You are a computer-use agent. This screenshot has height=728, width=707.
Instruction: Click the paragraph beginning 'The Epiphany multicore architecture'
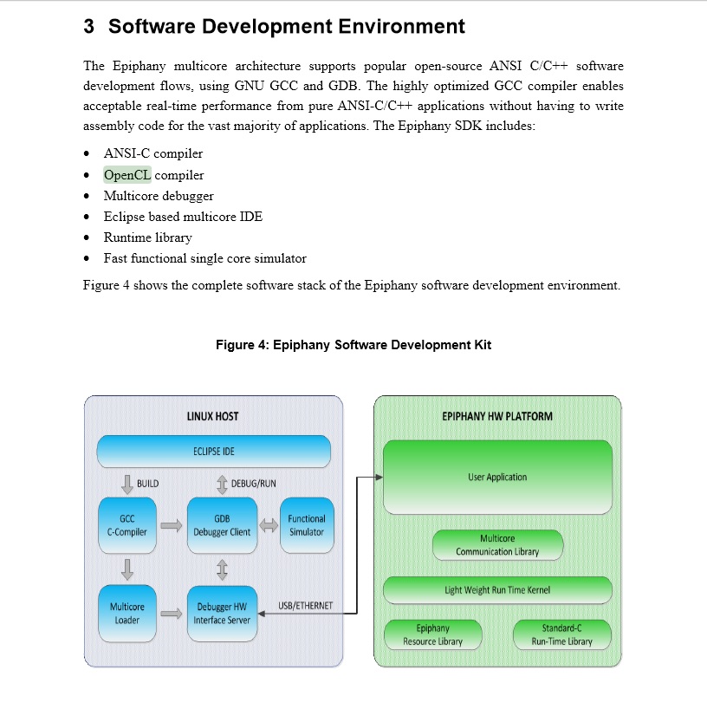[x=353, y=95]
